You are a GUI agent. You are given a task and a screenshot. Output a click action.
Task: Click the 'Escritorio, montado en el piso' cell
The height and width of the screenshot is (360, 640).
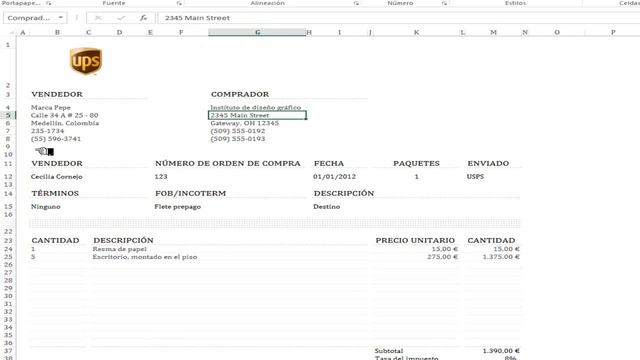[x=144, y=257]
